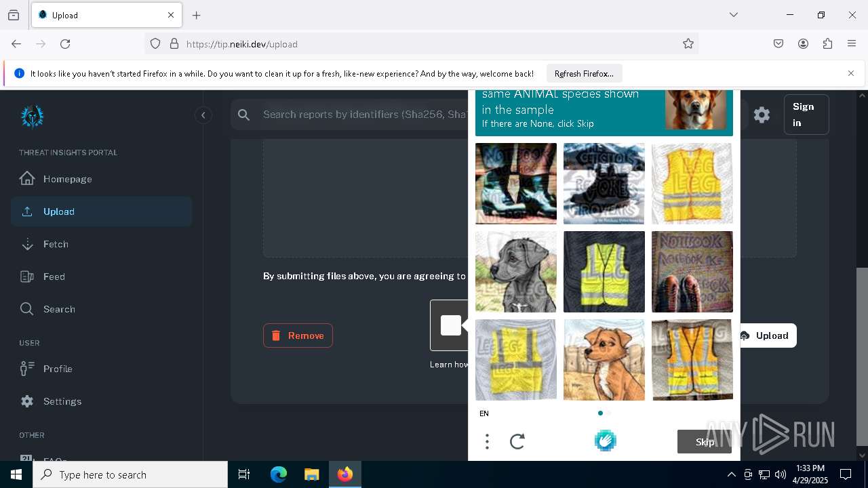
Task: Open the volume speaker icon
Action: (x=781, y=474)
